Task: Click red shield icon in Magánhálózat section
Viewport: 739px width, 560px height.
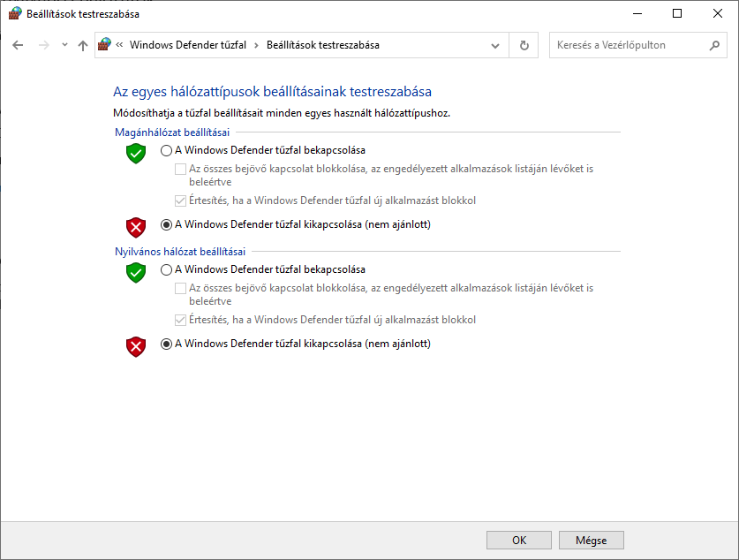Action: pos(136,227)
